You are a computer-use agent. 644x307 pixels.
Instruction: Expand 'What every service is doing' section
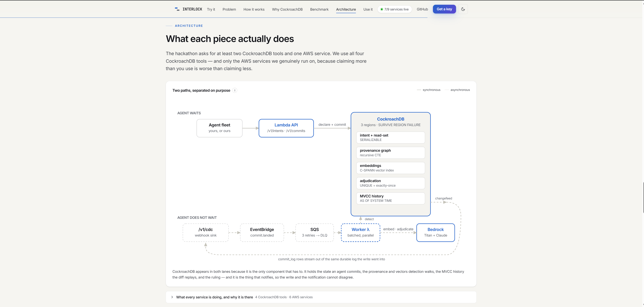[321, 297]
